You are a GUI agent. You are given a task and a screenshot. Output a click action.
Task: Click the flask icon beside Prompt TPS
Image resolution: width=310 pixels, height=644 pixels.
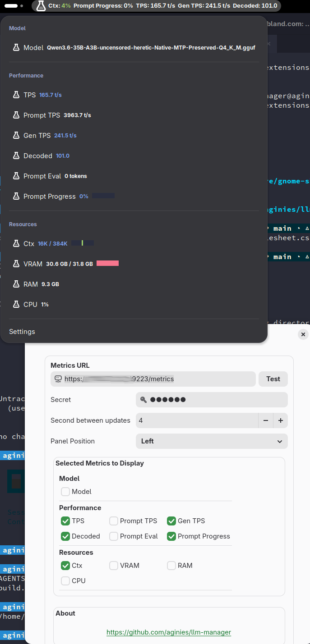click(16, 115)
